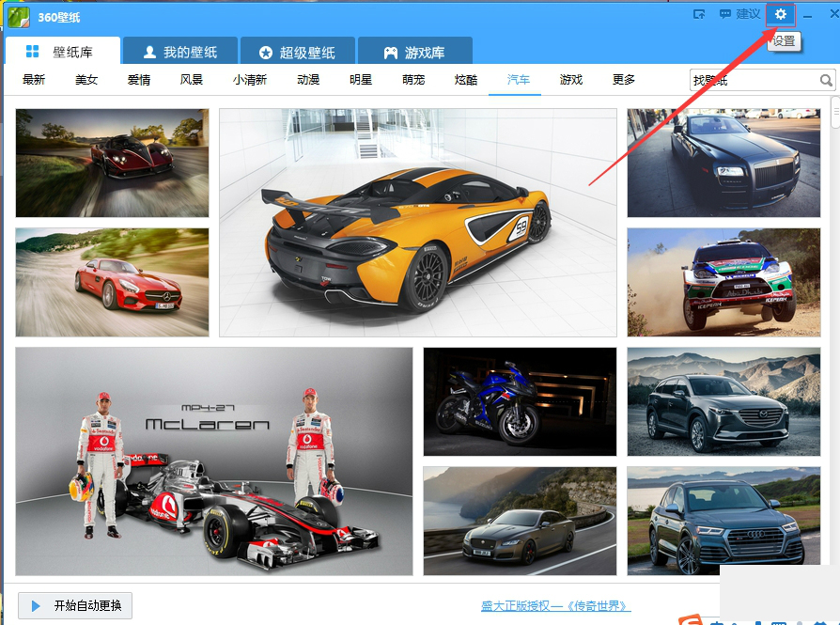Select the 风景 category

point(192,80)
